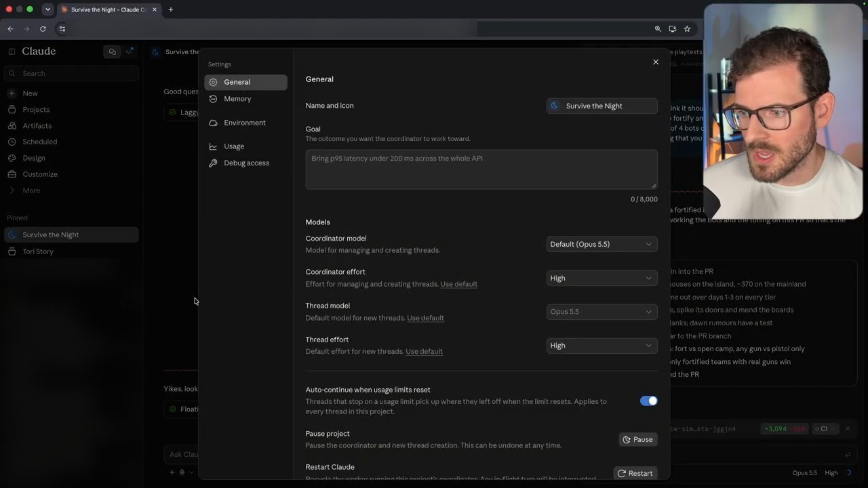
Task: Click Use default link for Thread model
Action: [425, 318]
